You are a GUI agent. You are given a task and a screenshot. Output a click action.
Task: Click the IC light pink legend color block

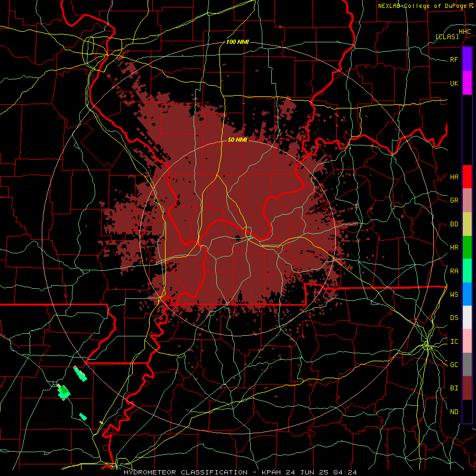click(467, 341)
